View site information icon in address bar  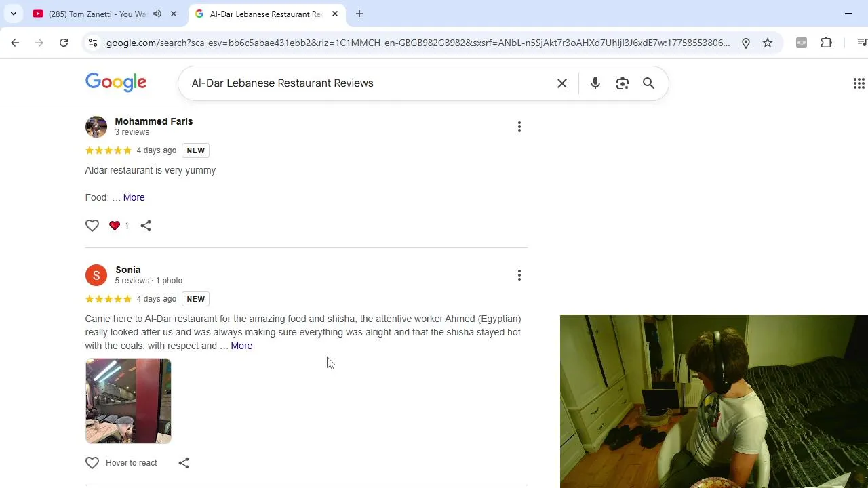coord(93,43)
